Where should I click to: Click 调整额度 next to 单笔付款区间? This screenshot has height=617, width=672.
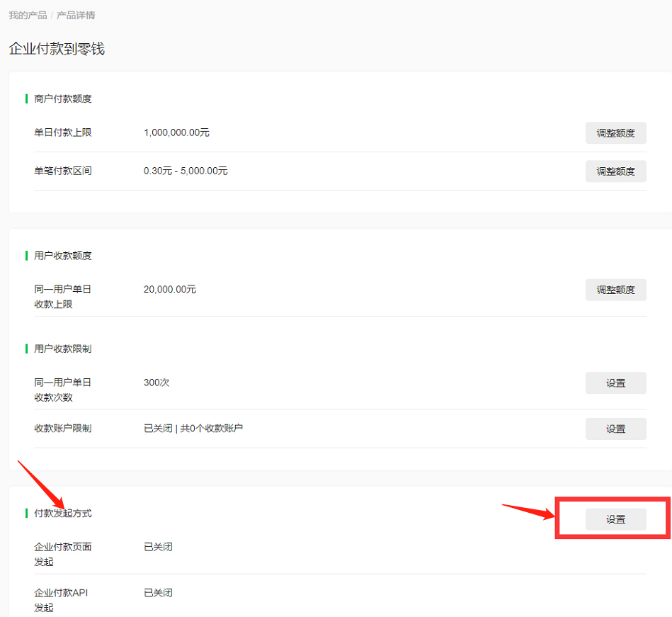click(616, 171)
